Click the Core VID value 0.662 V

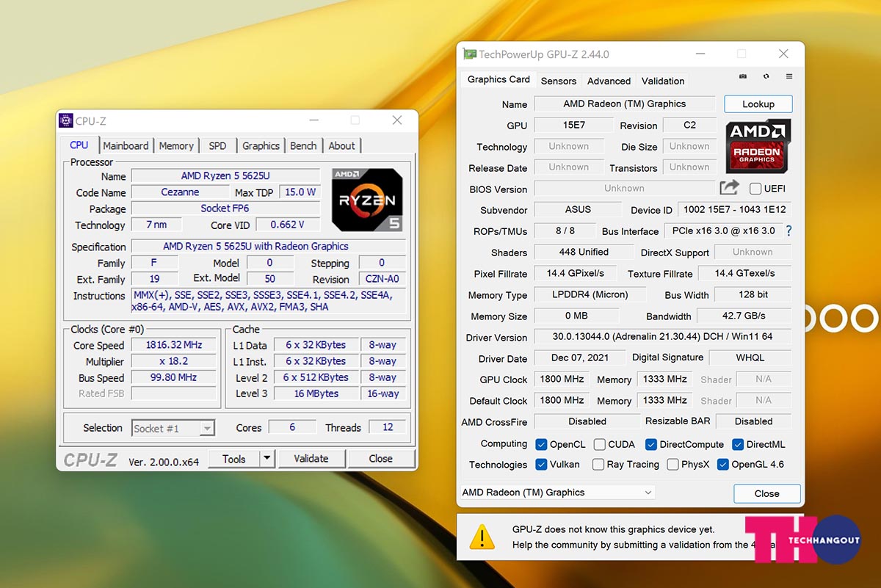point(287,225)
